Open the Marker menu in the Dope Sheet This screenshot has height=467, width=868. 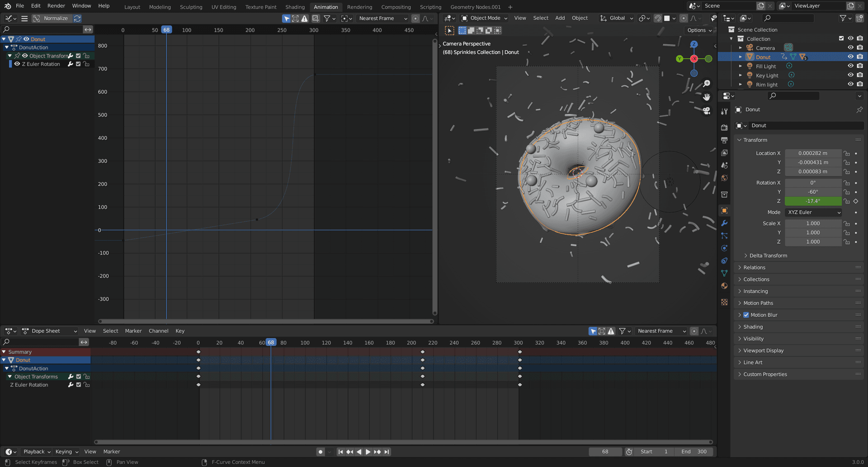coord(133,330)
